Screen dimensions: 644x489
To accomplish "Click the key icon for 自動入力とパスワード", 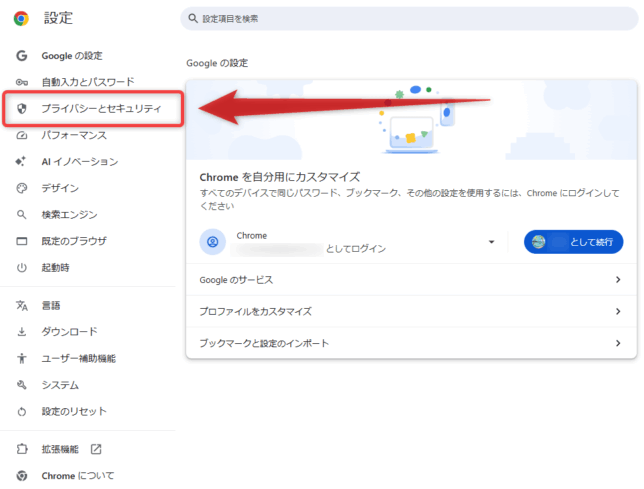I will (x=22, y=82).
